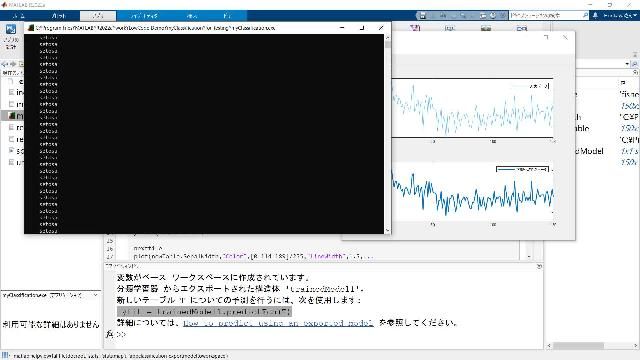Click the Save icon in quick access toolbar

pyautogui.click(x=423, y=16)
